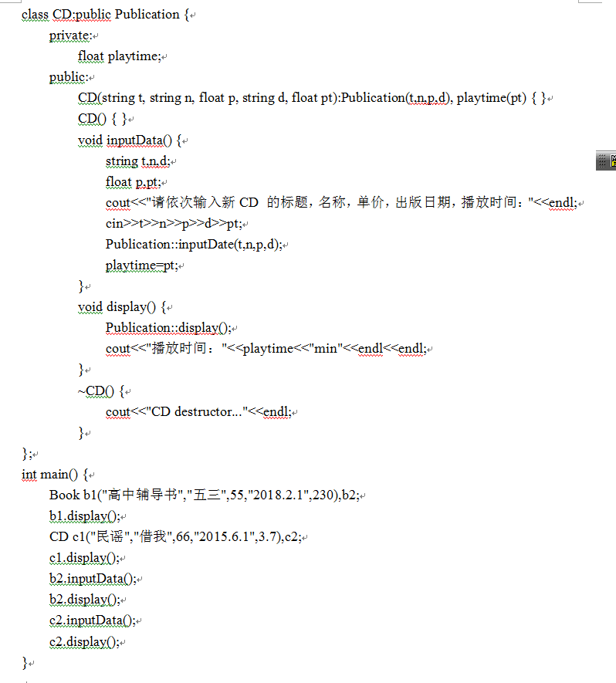Click the "cin>>t>>n>>p>>d>>pt;" statement
The image size is (616, 683).
click(x=174, y=224)
